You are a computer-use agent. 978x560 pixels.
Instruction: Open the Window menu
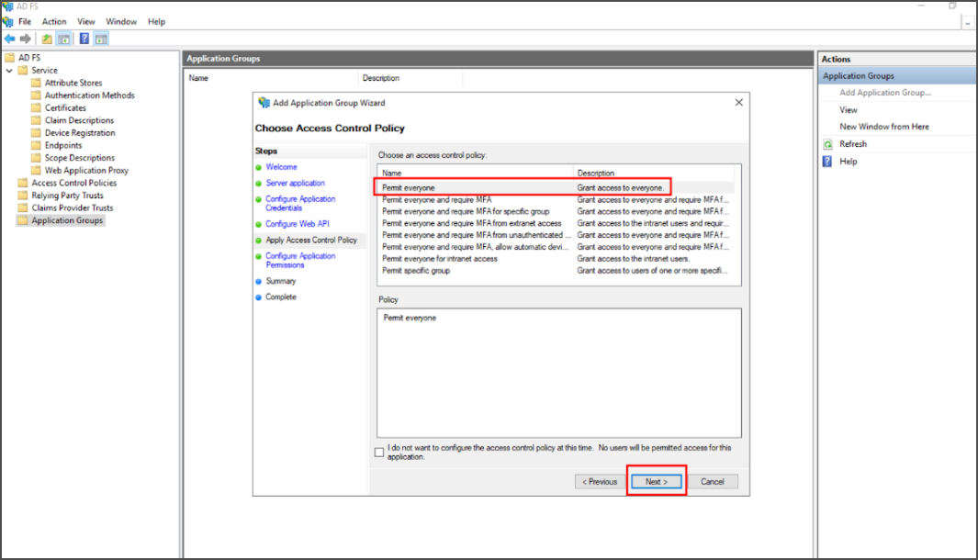tap(120, 21)
